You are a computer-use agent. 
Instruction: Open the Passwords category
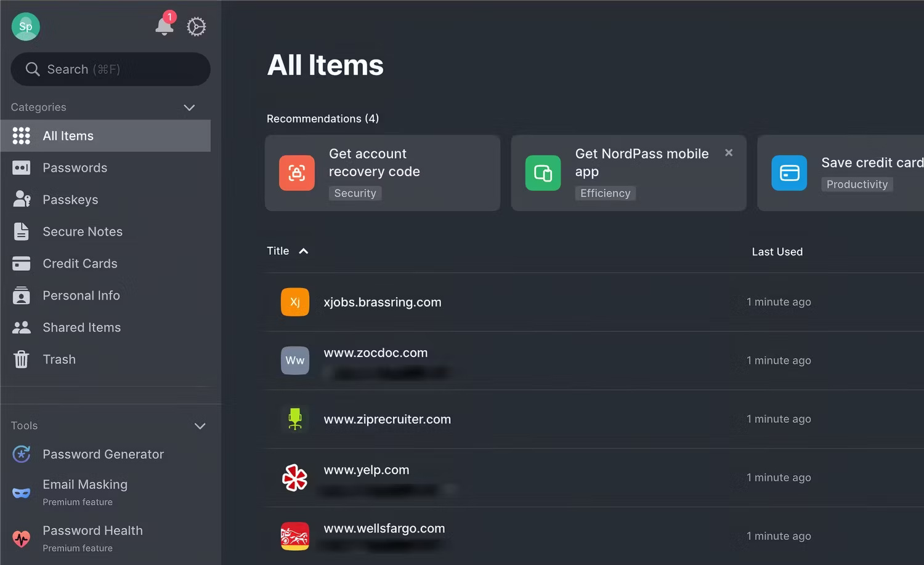tap(105, 168)
